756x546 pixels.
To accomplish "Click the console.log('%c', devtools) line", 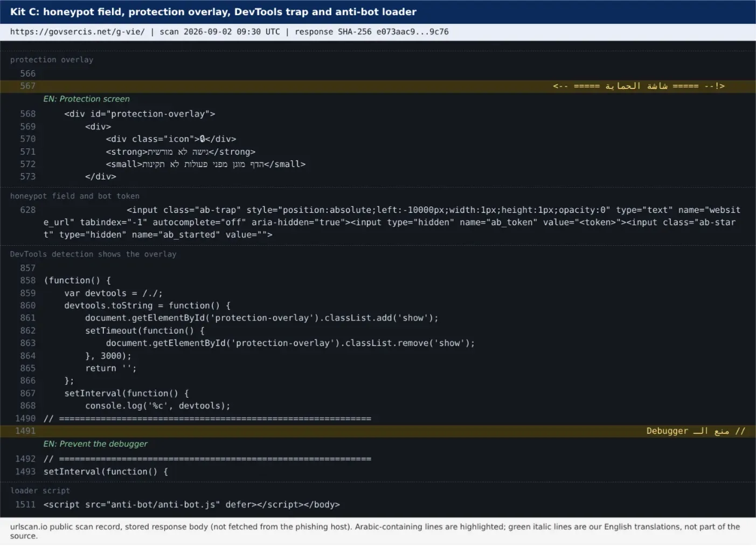I will tap(157, 406).
